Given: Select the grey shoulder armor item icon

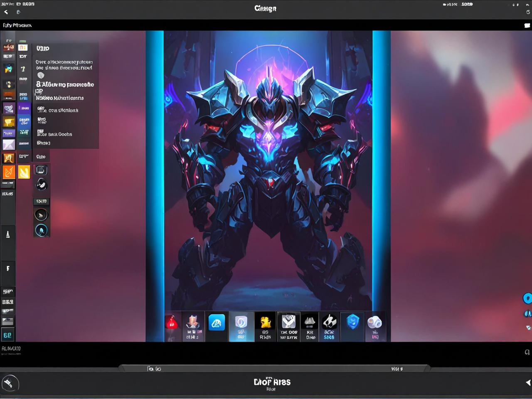Looking at the screenshot, I should point(310,322).
